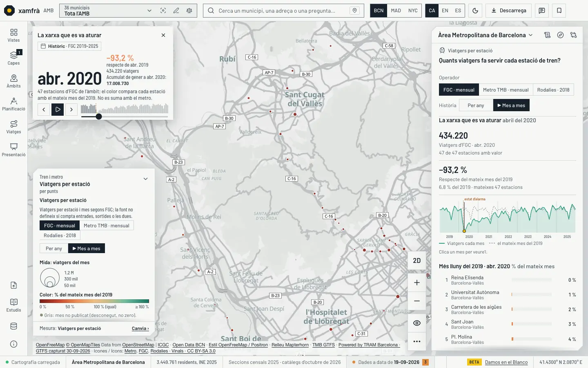588x368 pixels.
Task: Open the more options ellipsis button
Action: point(416,341)
